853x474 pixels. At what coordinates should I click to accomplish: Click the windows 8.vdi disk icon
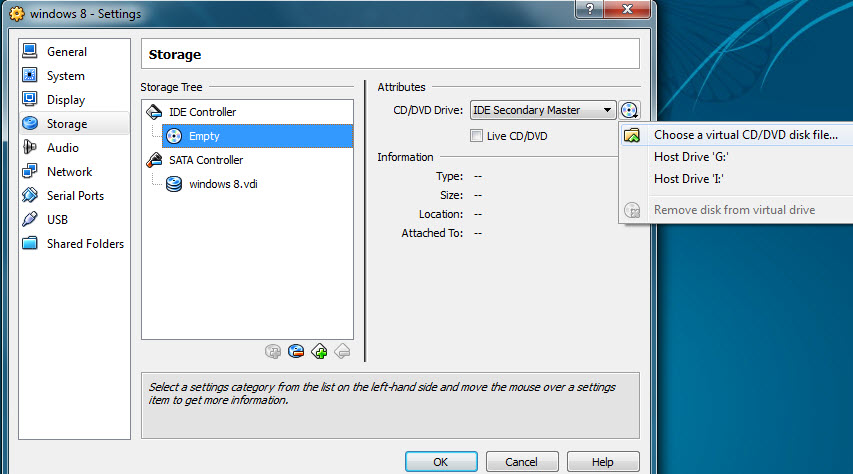pos(174,184)
